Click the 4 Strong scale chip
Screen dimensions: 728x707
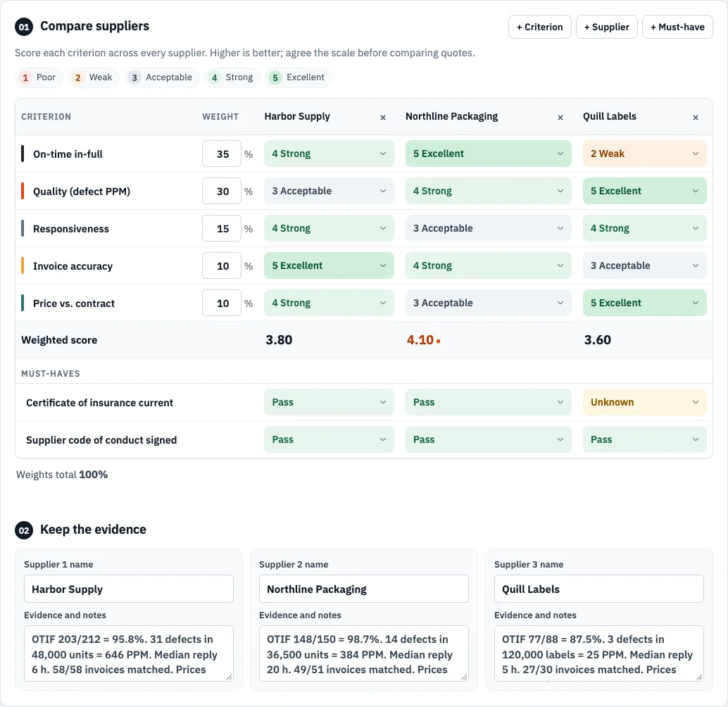232,77
